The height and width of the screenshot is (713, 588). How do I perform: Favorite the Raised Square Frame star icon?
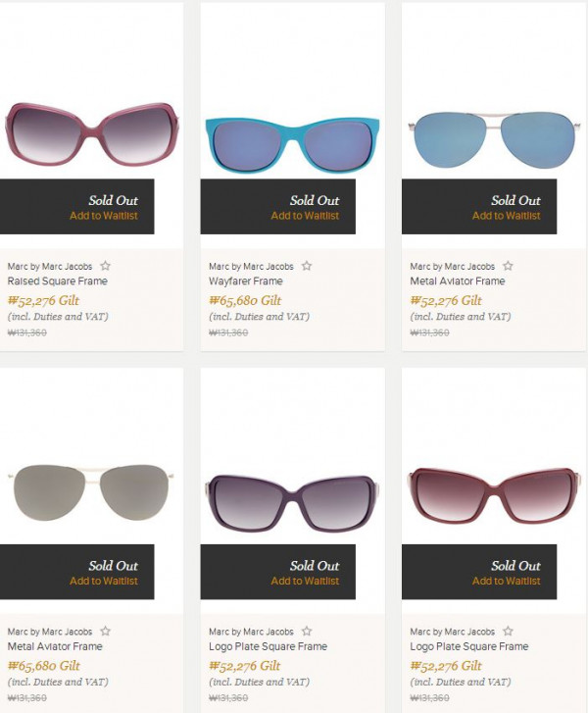[106, 266]
